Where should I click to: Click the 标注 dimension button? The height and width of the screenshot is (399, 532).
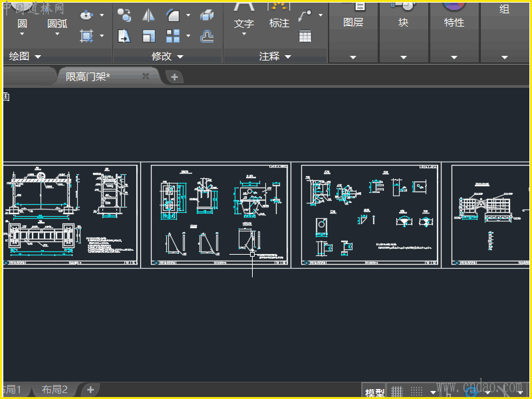pos(279,23)
